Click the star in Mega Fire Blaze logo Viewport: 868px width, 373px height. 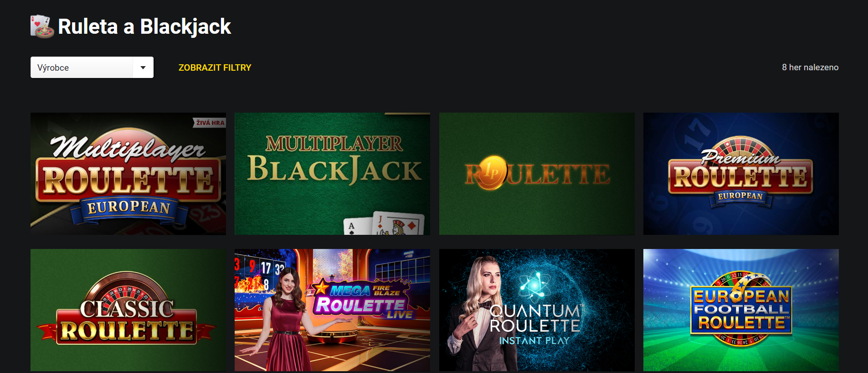pyautogui.click(x=321, y=288)
